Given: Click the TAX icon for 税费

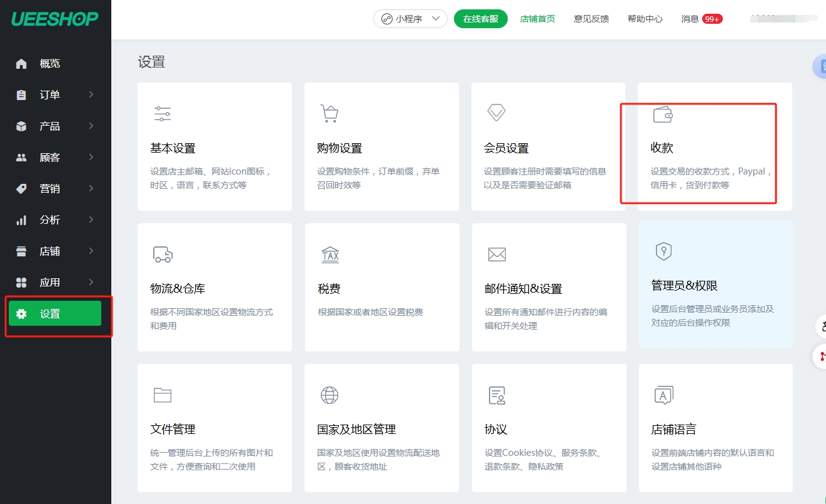Looking at the screenshot, I should [x=330, y=255].
